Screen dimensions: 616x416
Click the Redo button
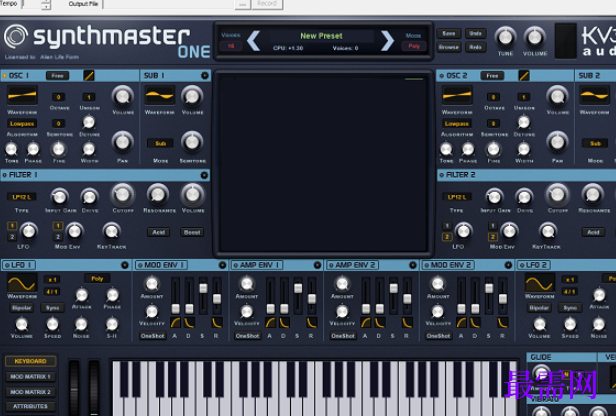[475, 47]
